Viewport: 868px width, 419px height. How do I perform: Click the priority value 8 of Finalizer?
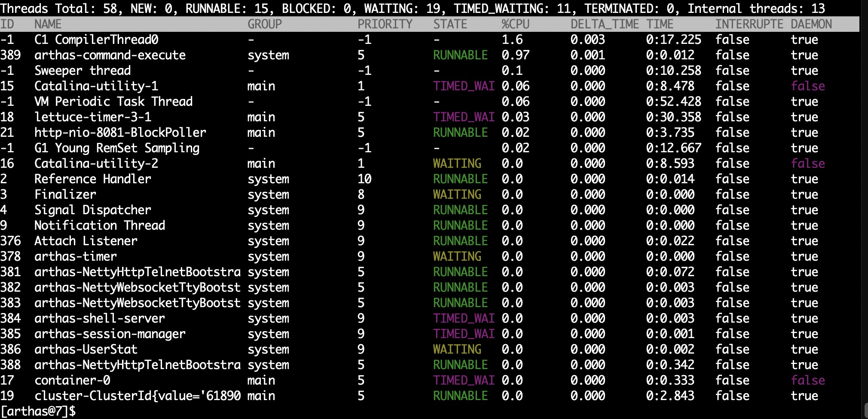click(x=361, y=194)
